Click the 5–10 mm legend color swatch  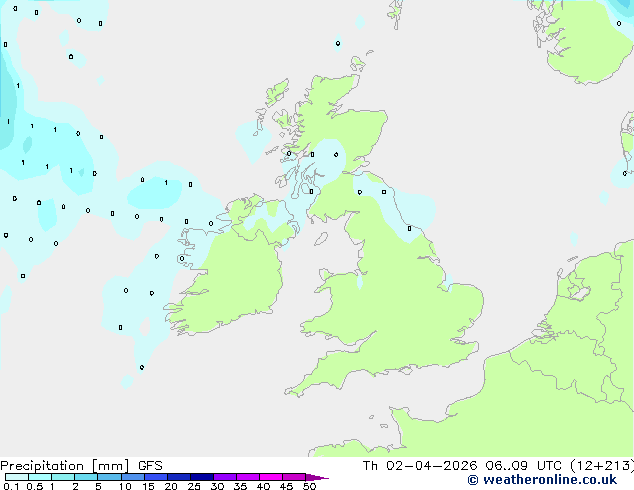[109, 477]
